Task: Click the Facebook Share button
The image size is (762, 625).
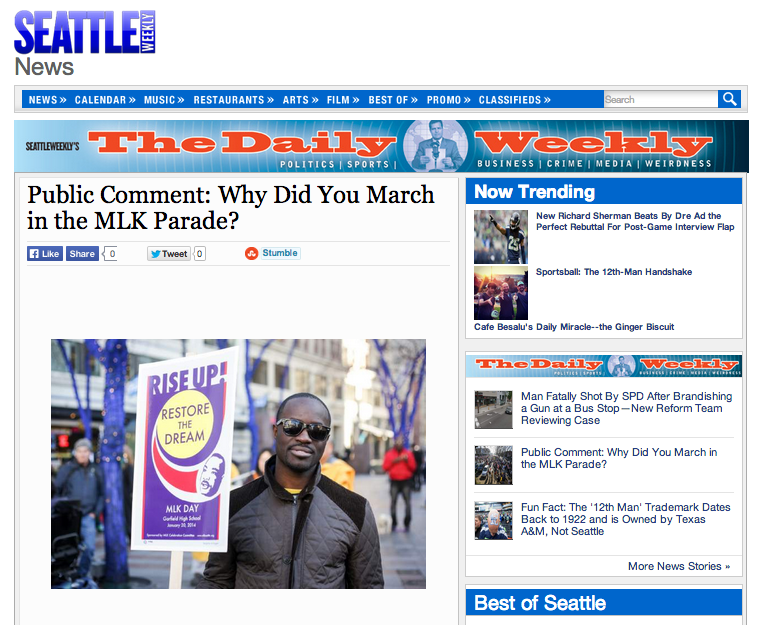Action: (82, 254)
